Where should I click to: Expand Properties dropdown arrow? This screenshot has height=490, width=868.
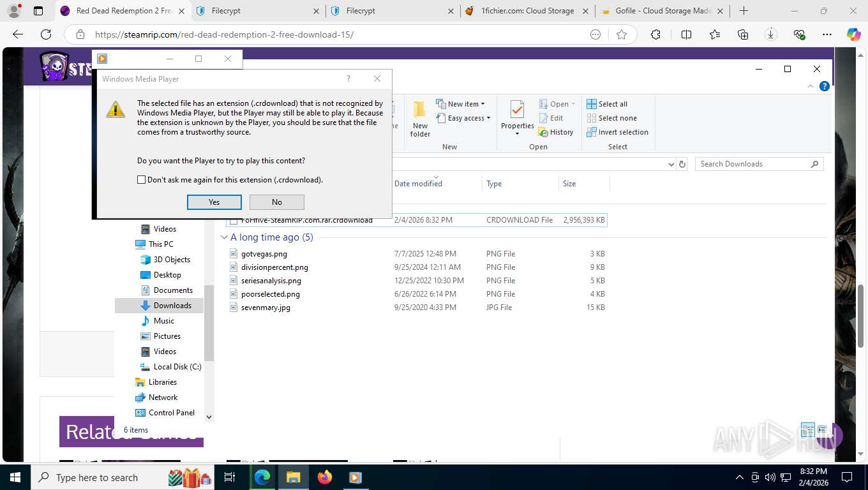517,134
